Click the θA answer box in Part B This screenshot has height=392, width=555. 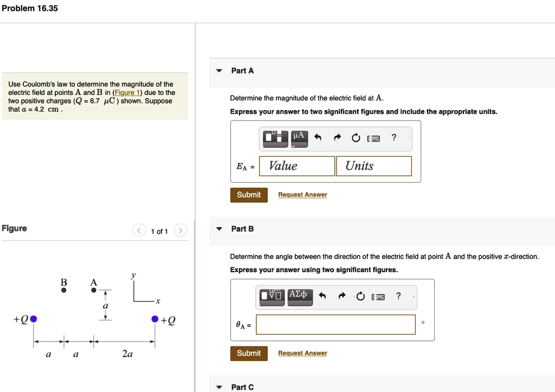click(335, 324)
